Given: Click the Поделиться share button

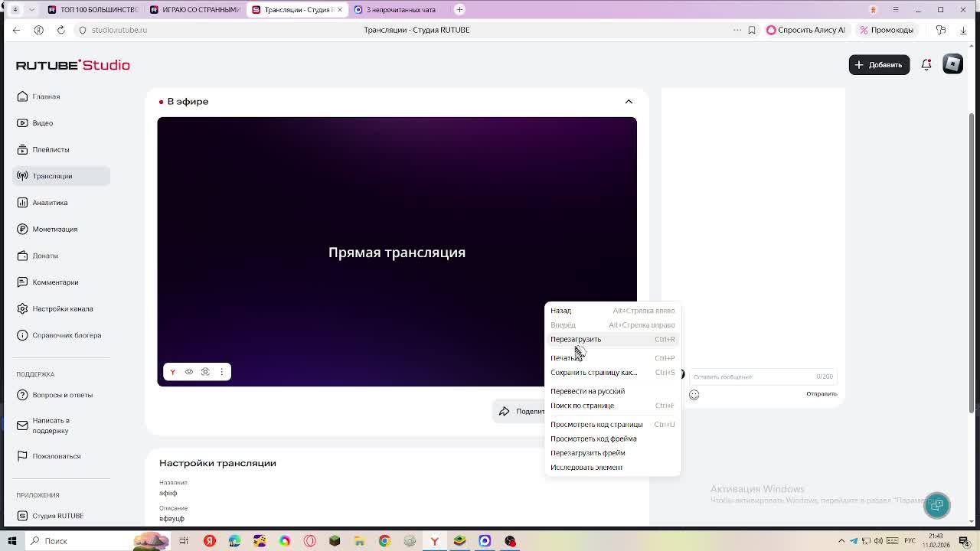Looking at the screenshot, I should 519,411.
